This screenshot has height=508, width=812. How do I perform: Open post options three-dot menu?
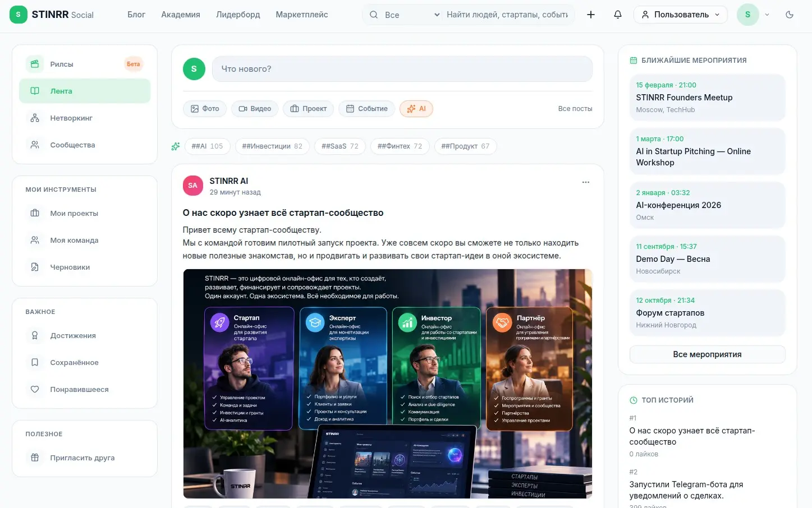click(586, 182)
